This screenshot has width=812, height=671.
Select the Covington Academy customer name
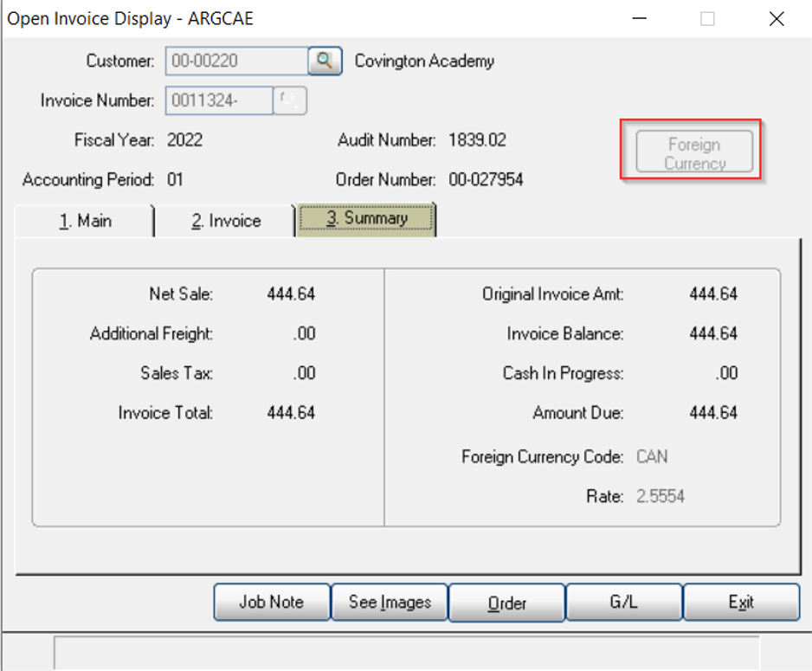click(x=424, y=61)
